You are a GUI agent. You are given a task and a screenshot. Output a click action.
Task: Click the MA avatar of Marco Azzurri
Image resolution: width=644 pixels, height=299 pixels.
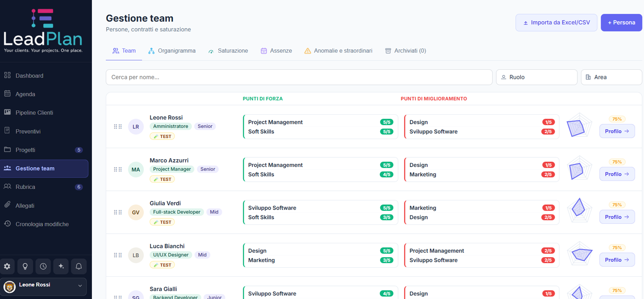[136, 169]
